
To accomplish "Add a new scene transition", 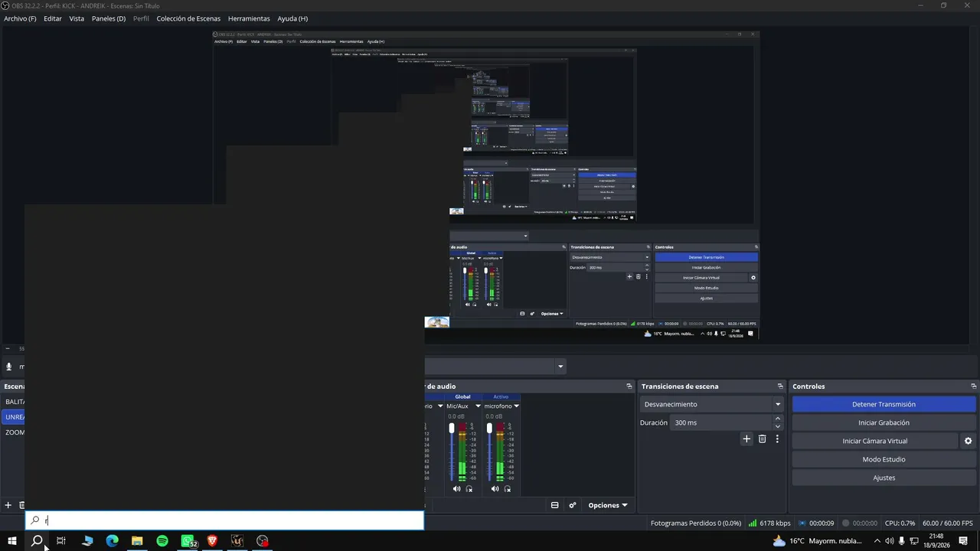I will pos(746,439).
